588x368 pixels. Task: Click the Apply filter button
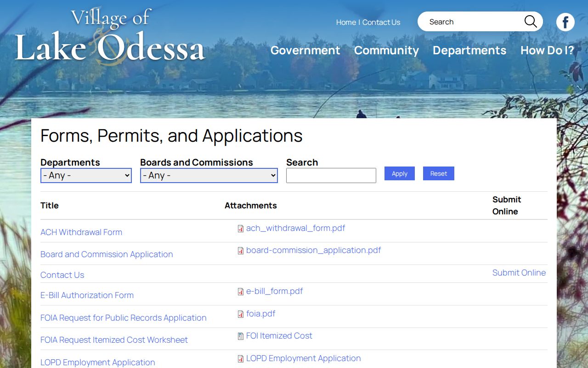coord(400,173)
